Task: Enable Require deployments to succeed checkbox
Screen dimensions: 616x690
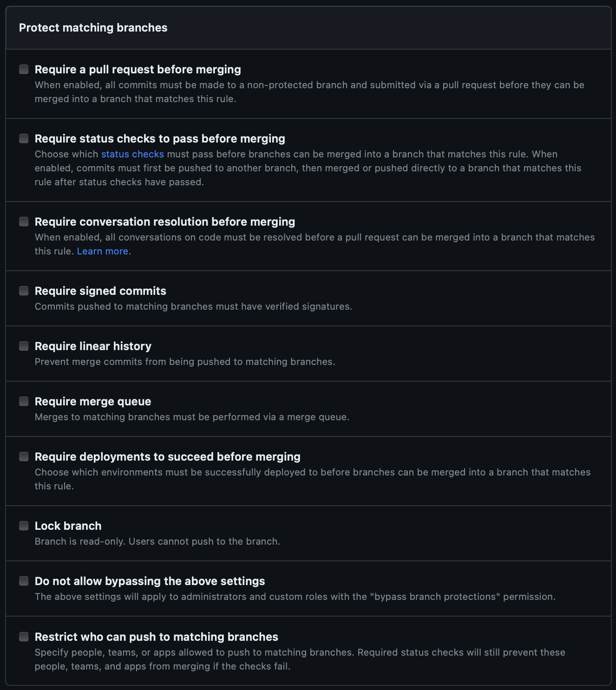Action: tap(24, 457)
